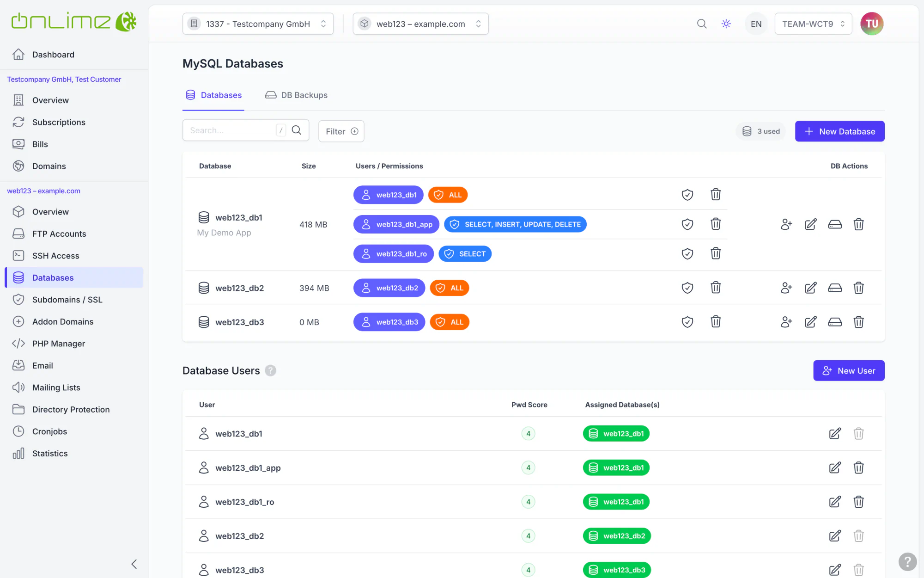Image resolution: width=924 pixels, height=578 pixels.
Task: Open the TEAM-WCT9 team dropdown
Action: coord(813,24)
